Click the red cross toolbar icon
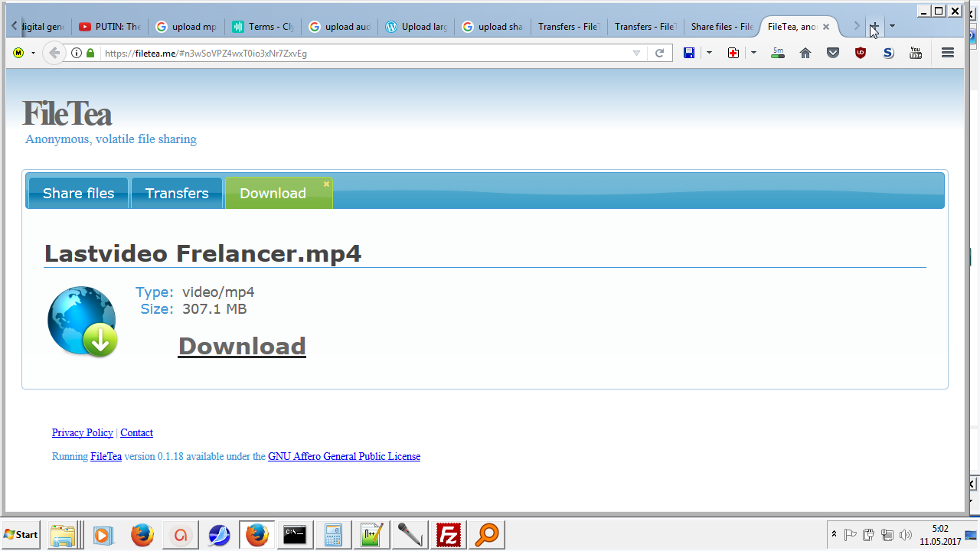The image size is (980, 551). click(x=733, y=53)
